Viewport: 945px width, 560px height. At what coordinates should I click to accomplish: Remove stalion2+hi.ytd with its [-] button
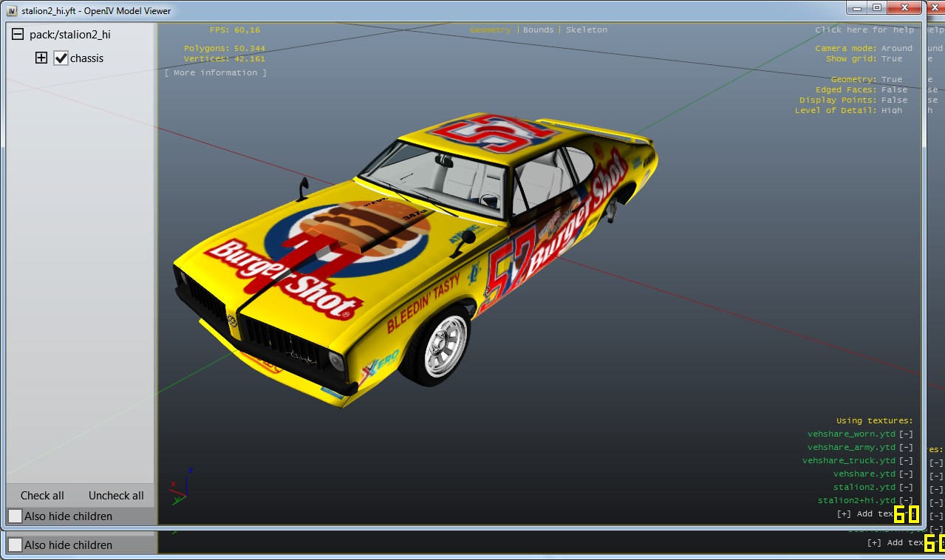[906, 500]
